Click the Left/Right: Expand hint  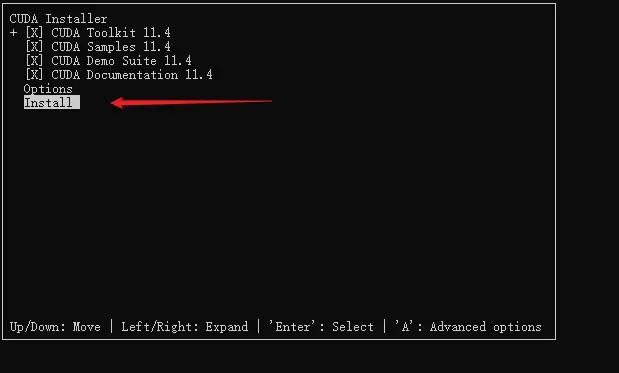pyautogui.click(x=185, y=327)
